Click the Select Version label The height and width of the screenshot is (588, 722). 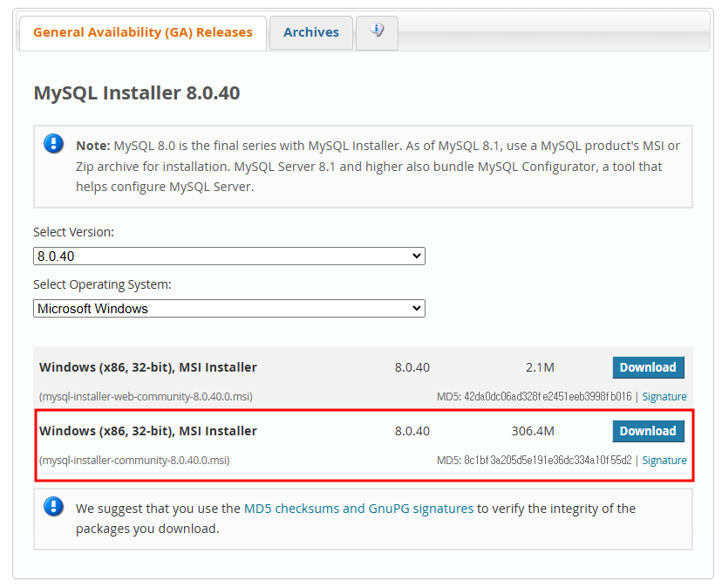click(x=73, y=232)
